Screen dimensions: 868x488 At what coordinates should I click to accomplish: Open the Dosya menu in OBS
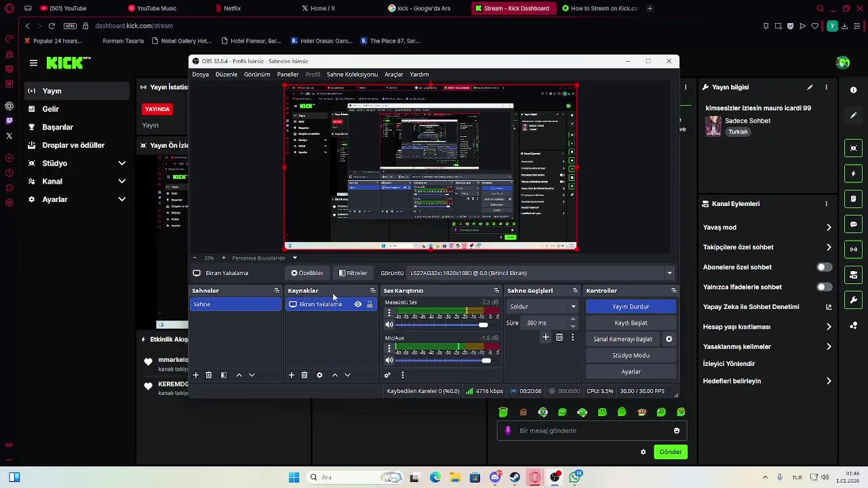click(201, 75)
